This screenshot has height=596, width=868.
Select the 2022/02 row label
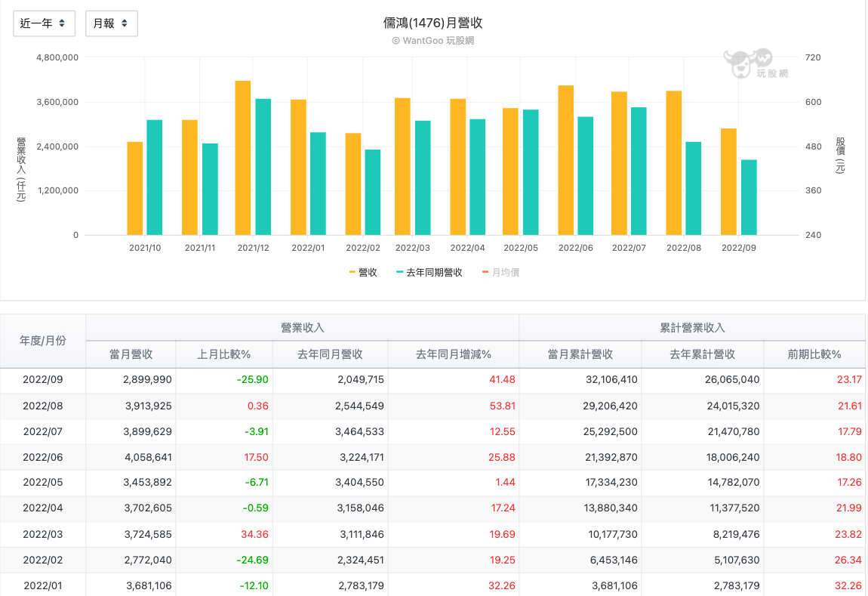[42, 560]
